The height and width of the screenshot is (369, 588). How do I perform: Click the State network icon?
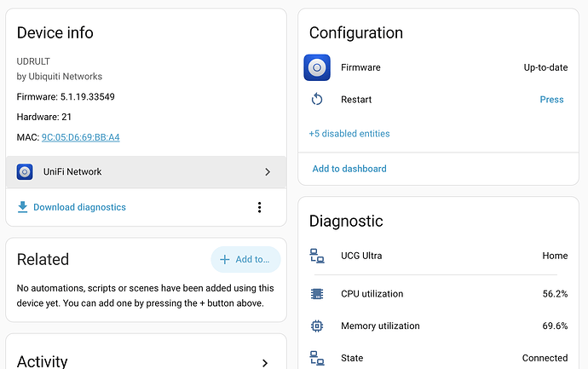coord(317,358)
